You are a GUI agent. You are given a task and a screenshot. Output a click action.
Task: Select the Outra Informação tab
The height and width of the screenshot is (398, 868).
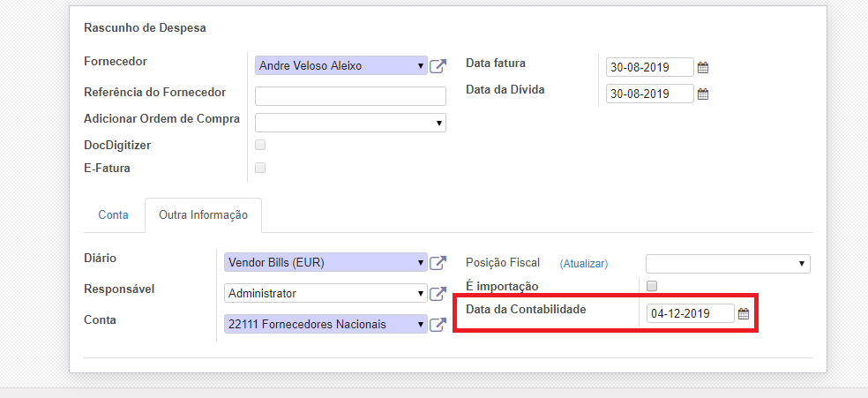click(x=203, y=214)
